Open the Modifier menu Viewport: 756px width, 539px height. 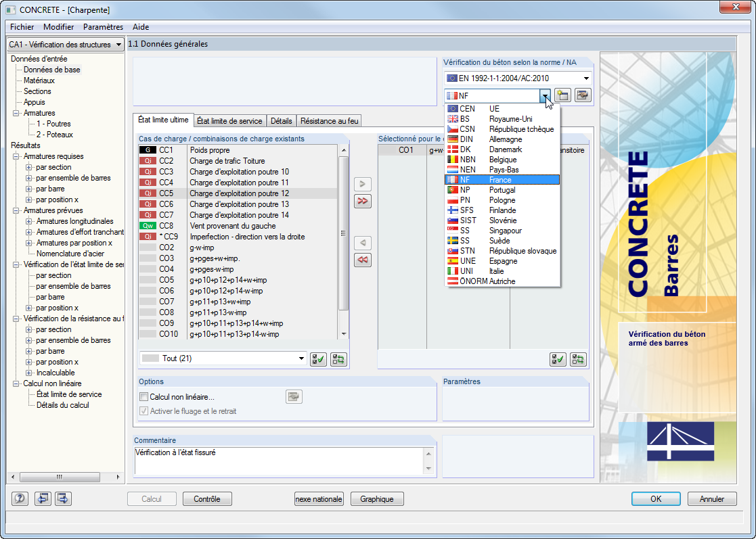tap(59, 27)
